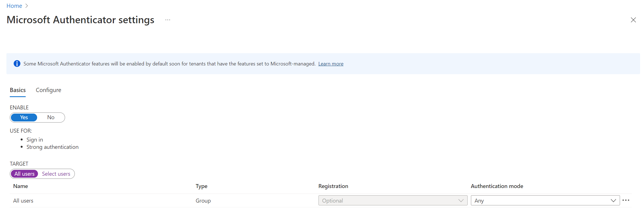This screenshot has height=216, width=644.
Task: Click the Strong authentication list item
Action: (52, 147)
